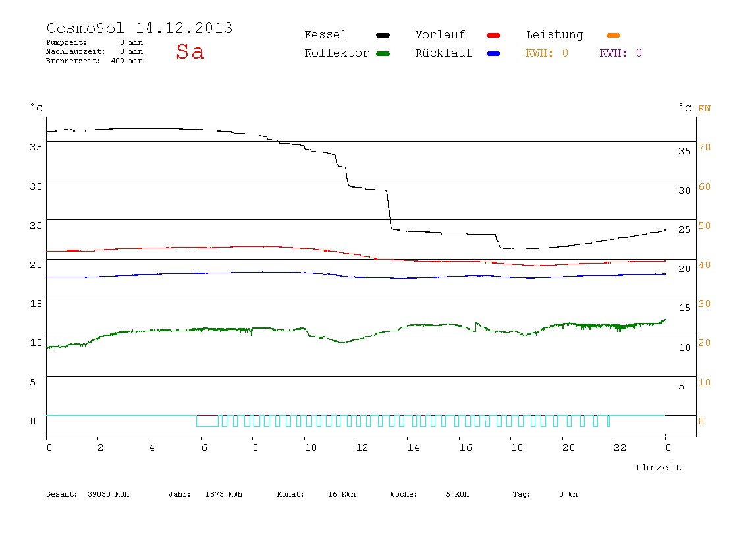
Task: Click the black Kessel legend swatch
Action: click(x=383, y=35)
